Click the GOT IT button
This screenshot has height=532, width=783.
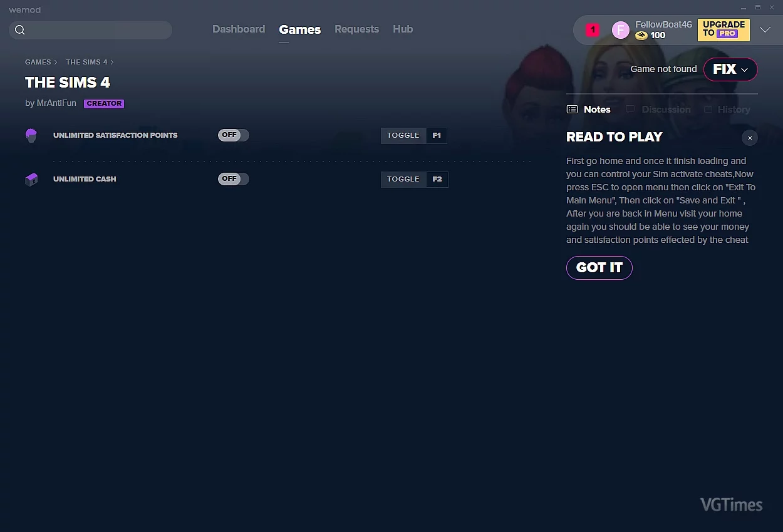click(599, 268)
